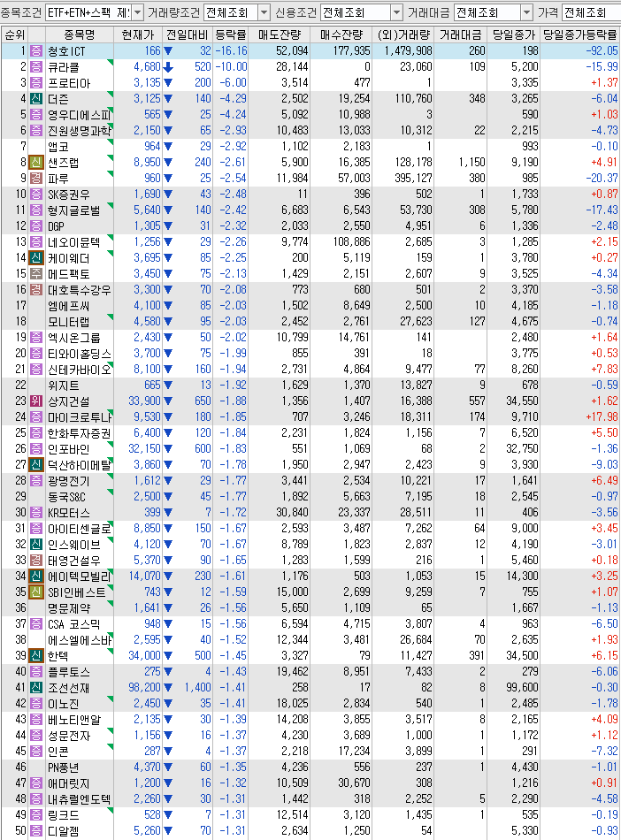This screenshot has height=840, width=621.
Task: Click the 신 badge next to 에이텍모빌리
Action: (x=36, y=577)
